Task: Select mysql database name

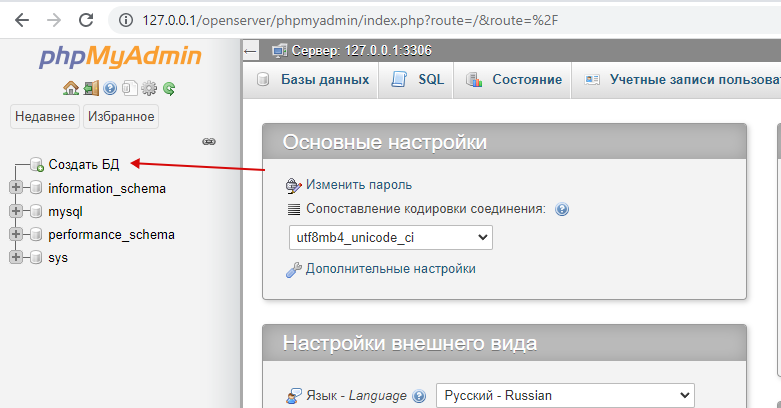Action: tap(65, 212)
